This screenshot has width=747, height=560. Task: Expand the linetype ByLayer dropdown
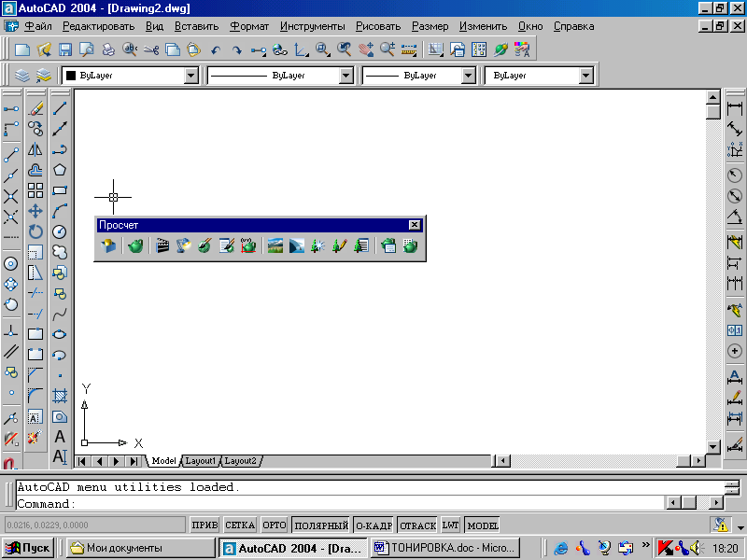pos(345,76)
